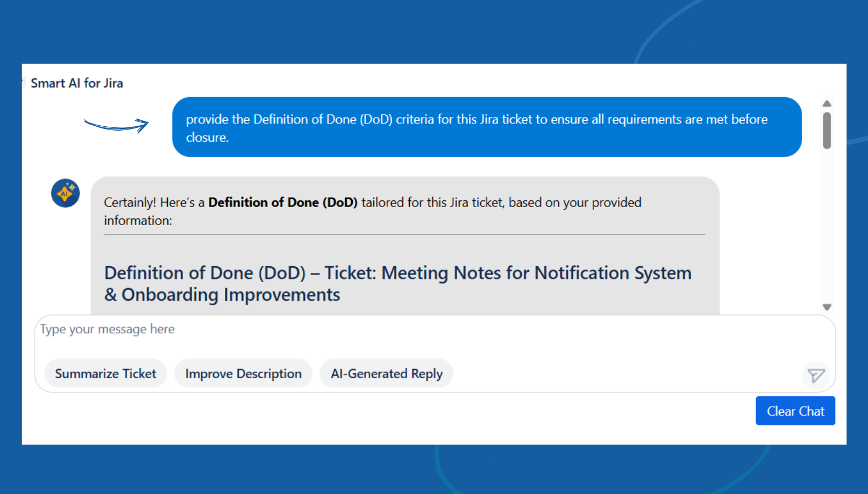This screenshot has width=868, height=494.
Task: Click the bold Definition of Done (DoD) text
Action: tap(283, 203)
